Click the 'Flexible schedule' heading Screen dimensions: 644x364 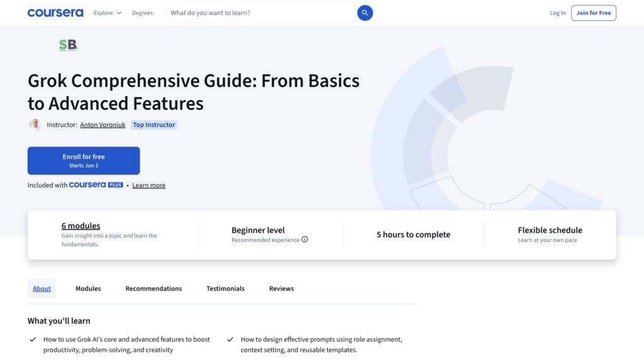550,230
